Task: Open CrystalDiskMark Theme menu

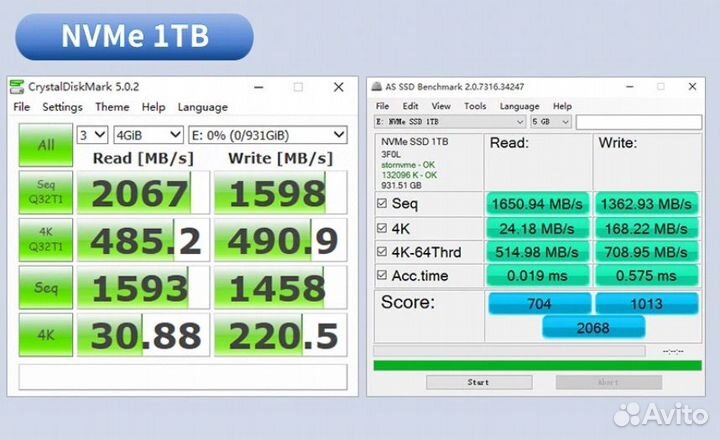Action: [x=112, y=107]
